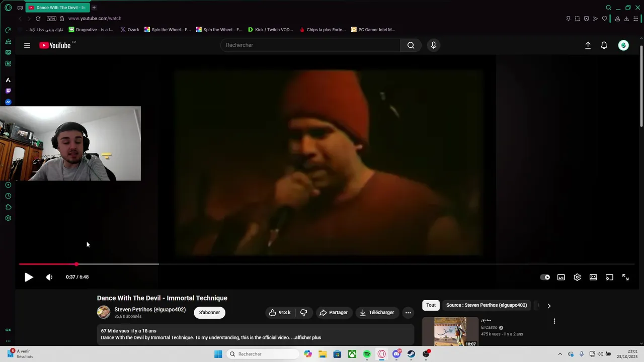Toggle the autoplay switch

coord(545,277)
